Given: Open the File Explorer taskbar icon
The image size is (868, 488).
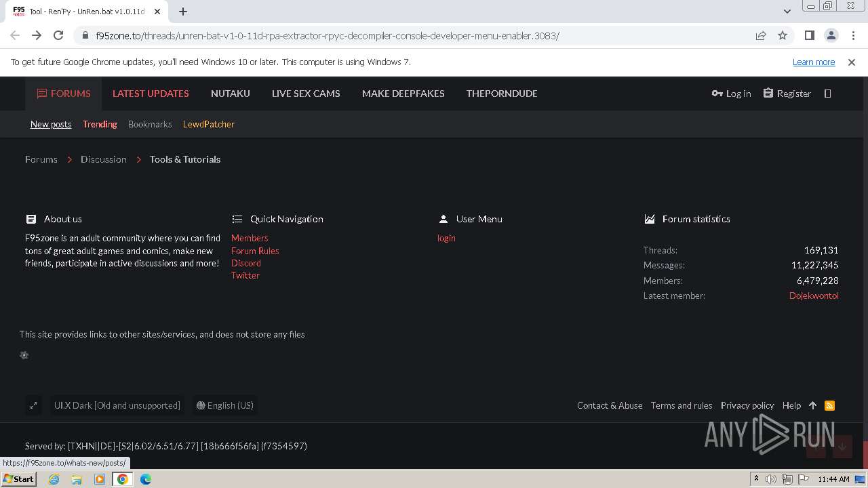Looking at the screenshot, I should pos(77,479).
